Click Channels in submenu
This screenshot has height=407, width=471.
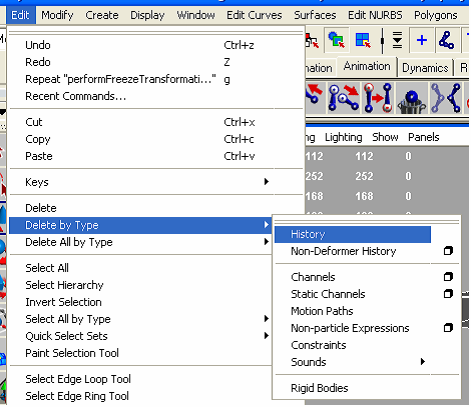point(353,277)
